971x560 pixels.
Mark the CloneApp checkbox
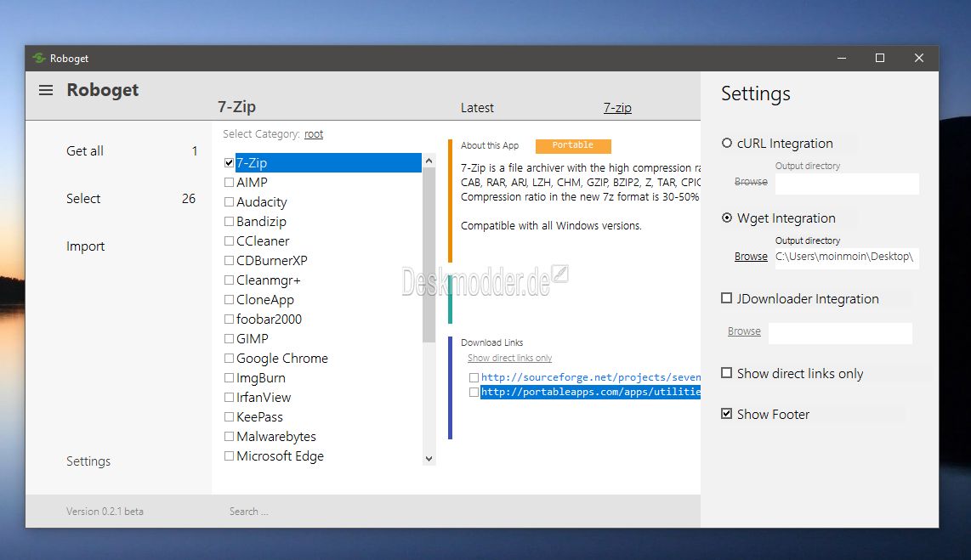click(x=229, y=299)
